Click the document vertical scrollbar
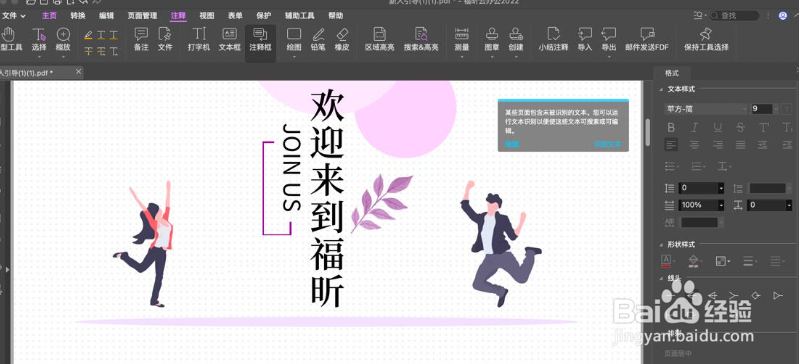This screenshot has height=364, width=799. 648,133
